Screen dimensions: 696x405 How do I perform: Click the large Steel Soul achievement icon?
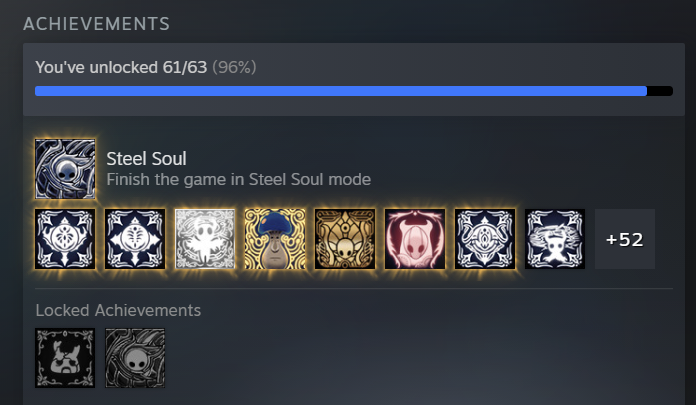[x=65, y=169]
